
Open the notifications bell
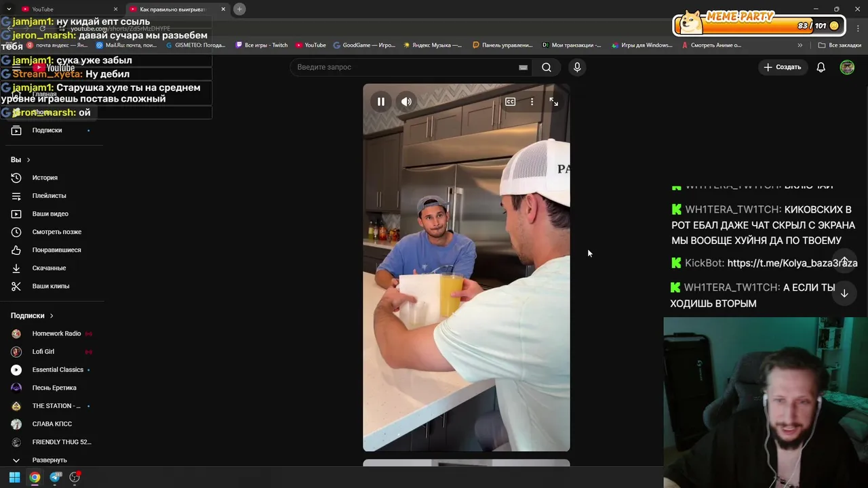pyautogui.click(x=821, y=67)
